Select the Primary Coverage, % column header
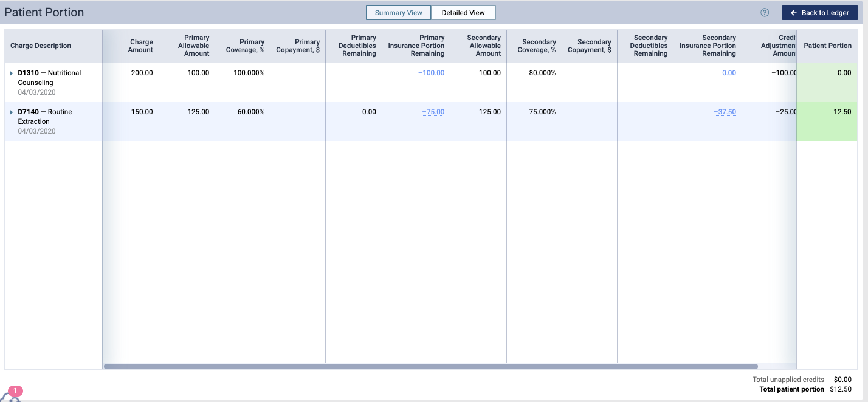This screenshot has width=868, height=402. [x=248, y=46]
